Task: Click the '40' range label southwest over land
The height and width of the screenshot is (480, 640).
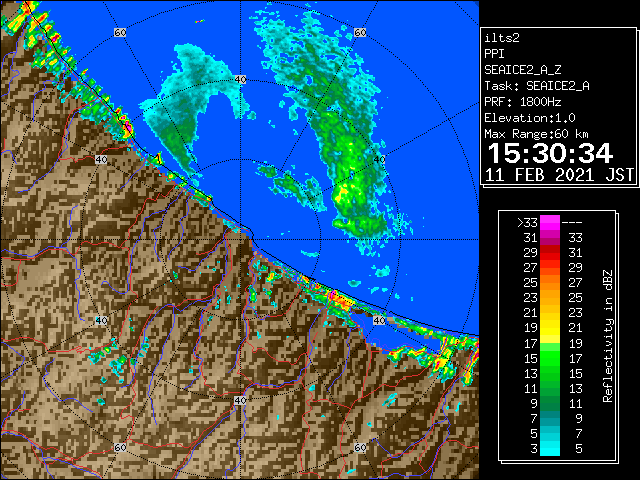Action: [101, 320]
